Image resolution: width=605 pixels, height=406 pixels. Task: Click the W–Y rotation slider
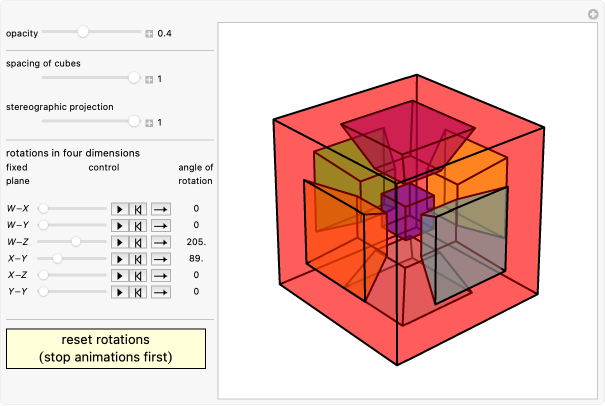pos(72,225)
